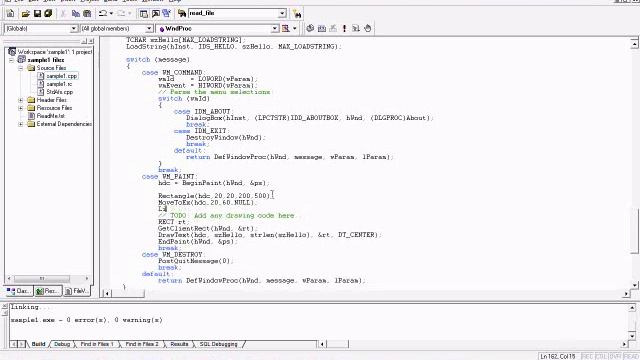Undo the last edit using the toolbar arrow
The image size is (640, 360).
pyautogui.click(x=103, y=13)
